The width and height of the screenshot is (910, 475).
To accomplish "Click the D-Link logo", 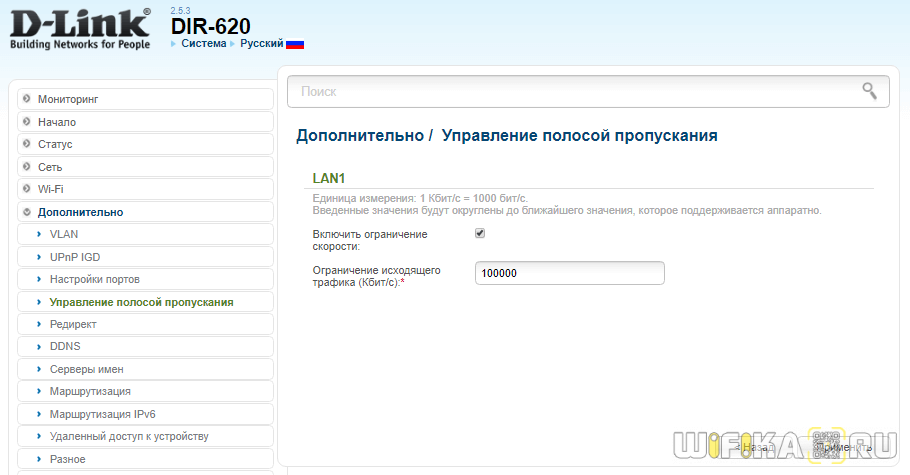I will 80,27.
